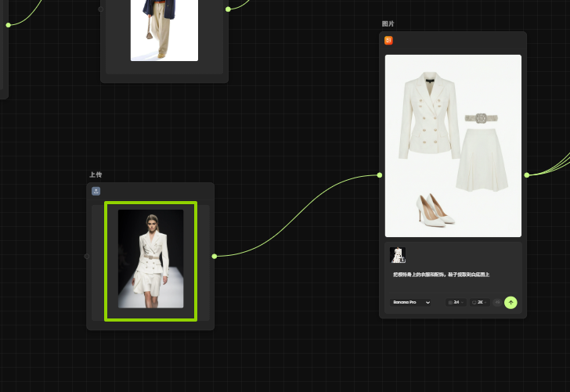Click the input port of the 图片 node
Image resolution: width=570 pixels, height=392 pixels.
[x=380, y=175]
